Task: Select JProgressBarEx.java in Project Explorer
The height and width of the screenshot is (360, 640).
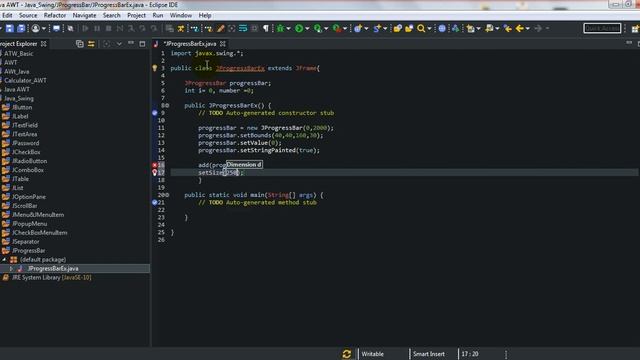Action: (x=53, y=269)
